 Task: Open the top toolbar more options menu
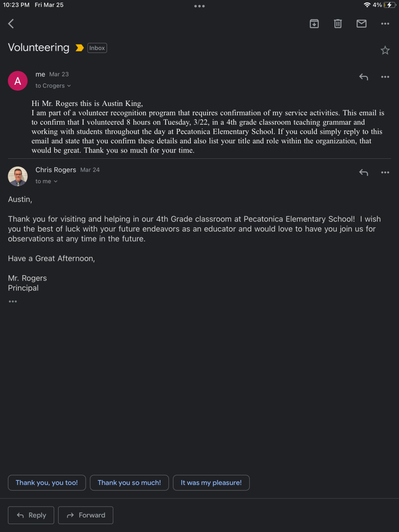[385, 24]
